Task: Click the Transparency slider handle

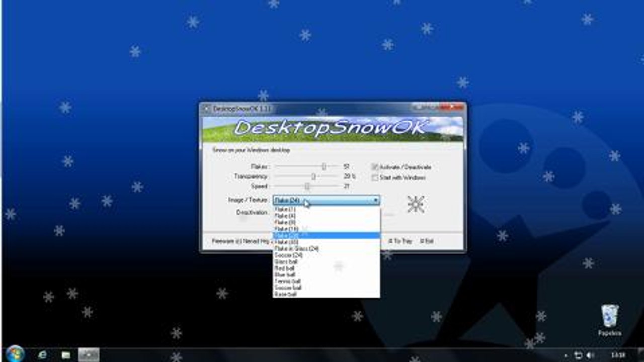Action: coord(313,176)
